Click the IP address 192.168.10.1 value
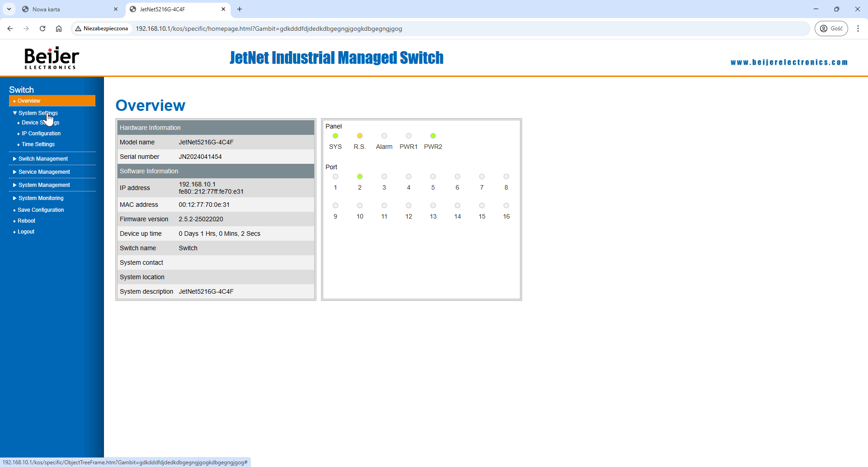 click(x=197, y=184)
